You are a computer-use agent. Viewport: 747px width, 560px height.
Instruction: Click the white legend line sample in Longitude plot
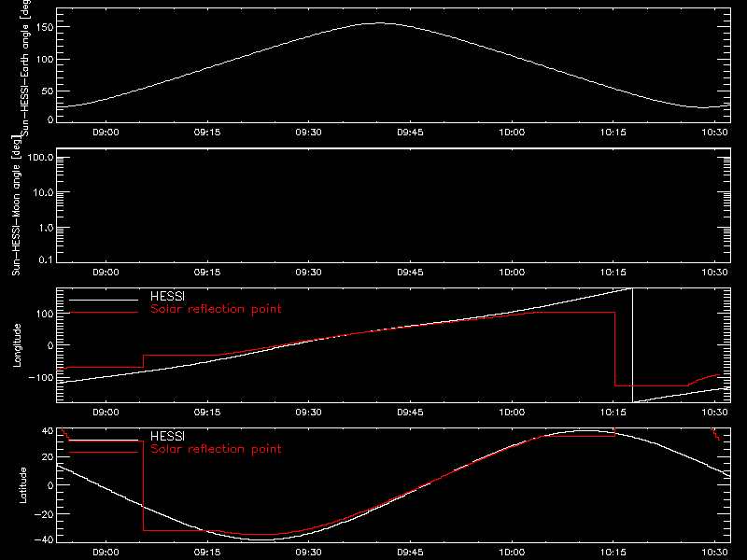pos(104,300)
